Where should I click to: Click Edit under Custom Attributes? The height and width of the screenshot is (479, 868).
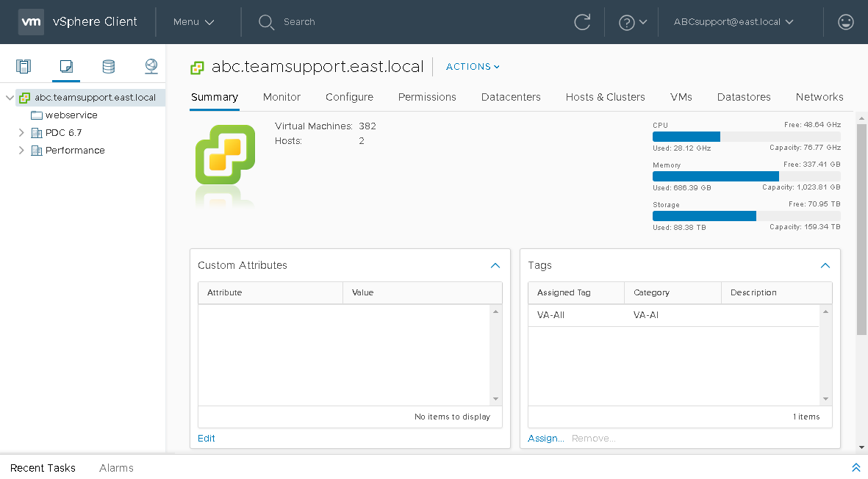(x=206, y=438)
